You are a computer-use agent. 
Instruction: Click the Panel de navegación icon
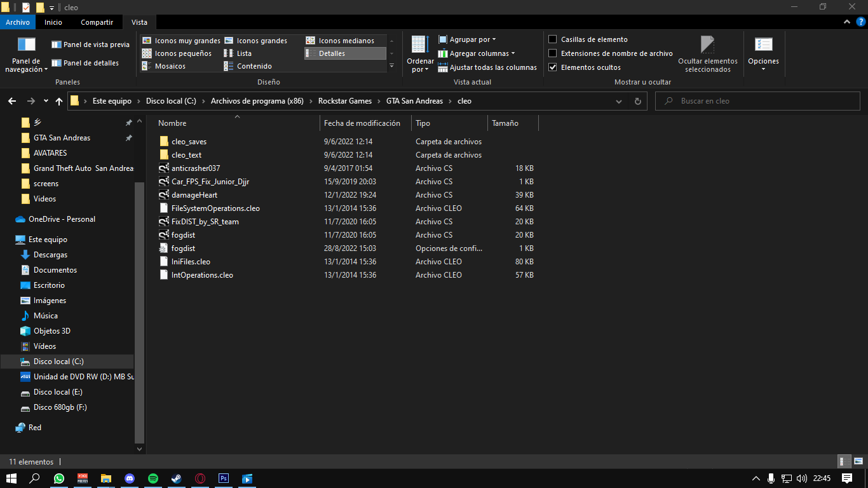point(27,44)
